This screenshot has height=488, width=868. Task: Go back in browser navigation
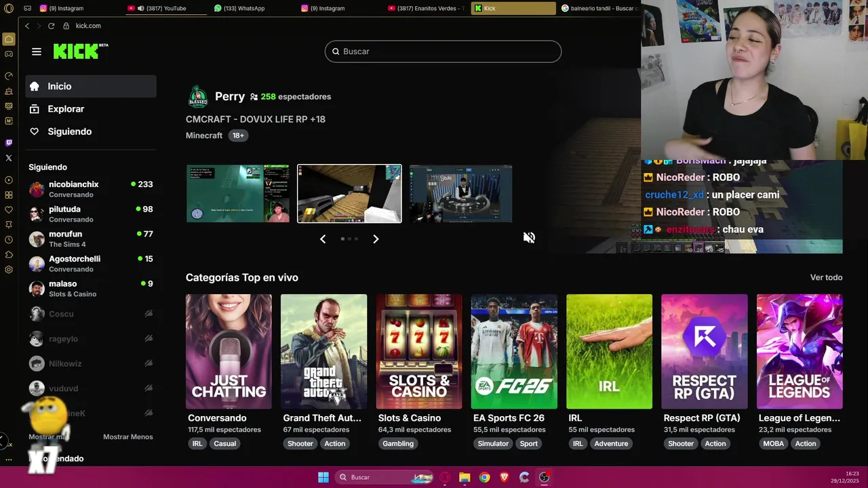(27, 26)
